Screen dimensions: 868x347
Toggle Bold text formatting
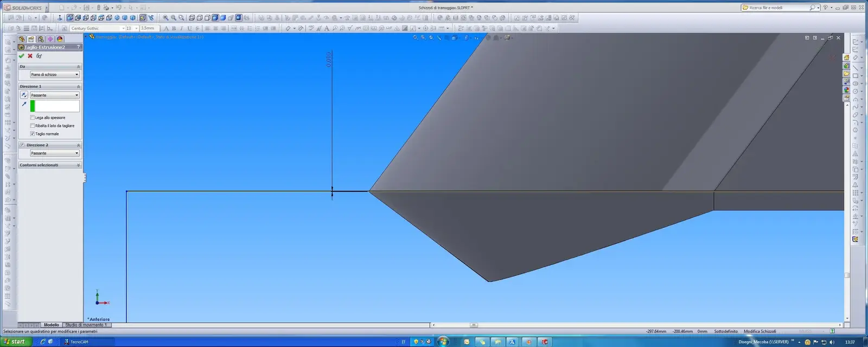(174, 28)
